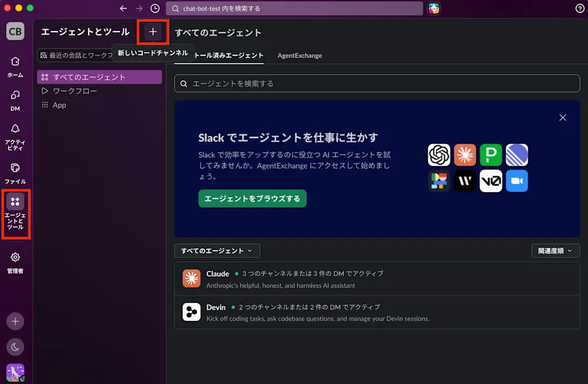Screen dimensions: 588x384
Task: Click the moon status icon
Action: (x=15, y=347)
